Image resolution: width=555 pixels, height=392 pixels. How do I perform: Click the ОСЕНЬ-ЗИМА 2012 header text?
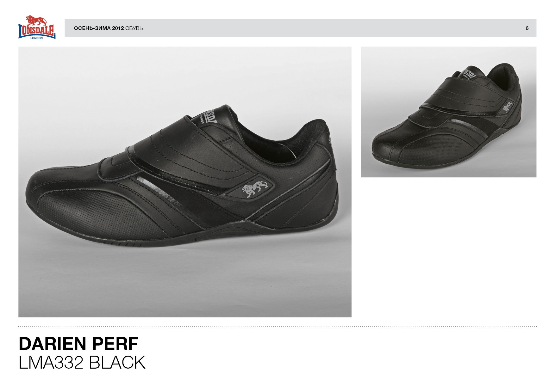pos(99,28)
